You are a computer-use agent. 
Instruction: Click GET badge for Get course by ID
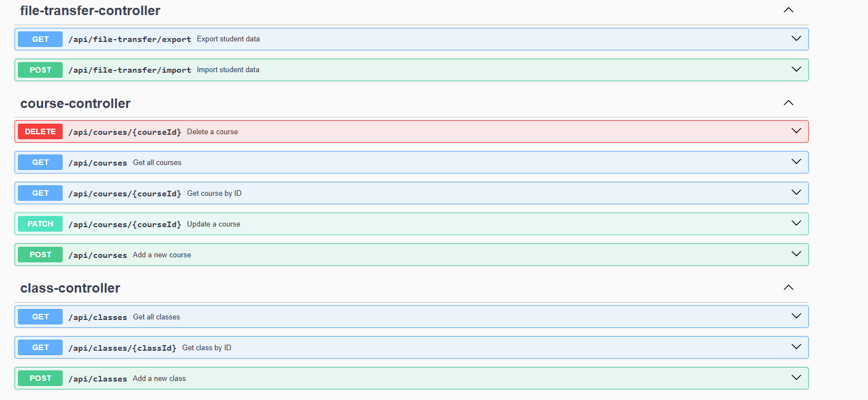tap(40, 193)
